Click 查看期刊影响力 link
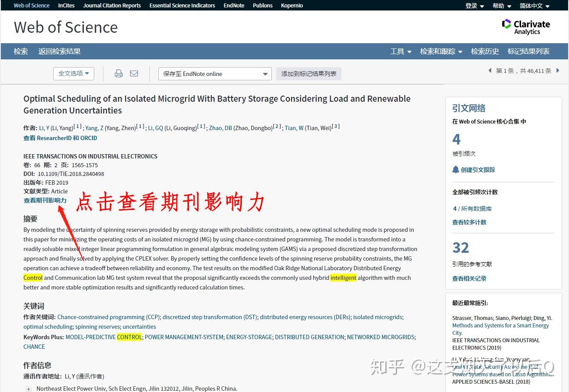 click(45, 200)
